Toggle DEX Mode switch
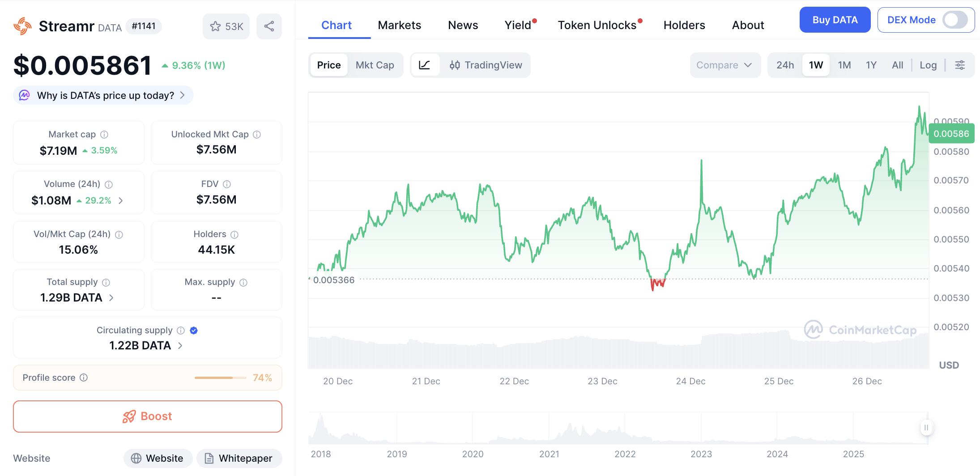Viewport: 980px width, 476px height. point(954,20)
